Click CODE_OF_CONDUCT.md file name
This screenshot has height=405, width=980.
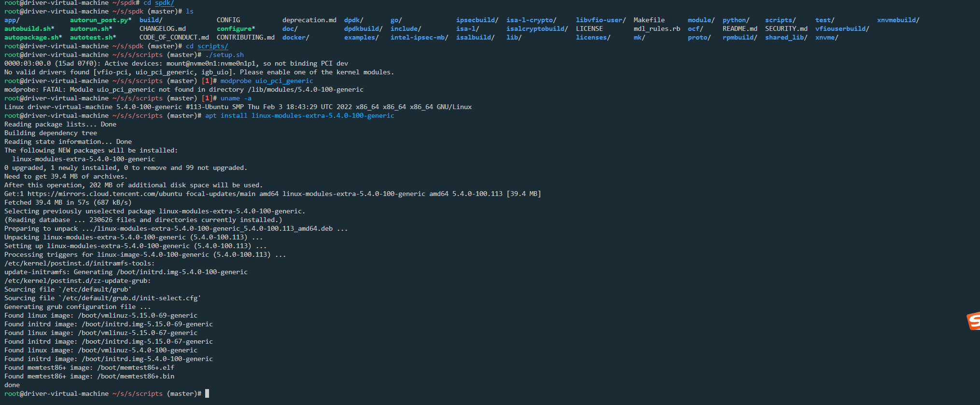[174, 38]
